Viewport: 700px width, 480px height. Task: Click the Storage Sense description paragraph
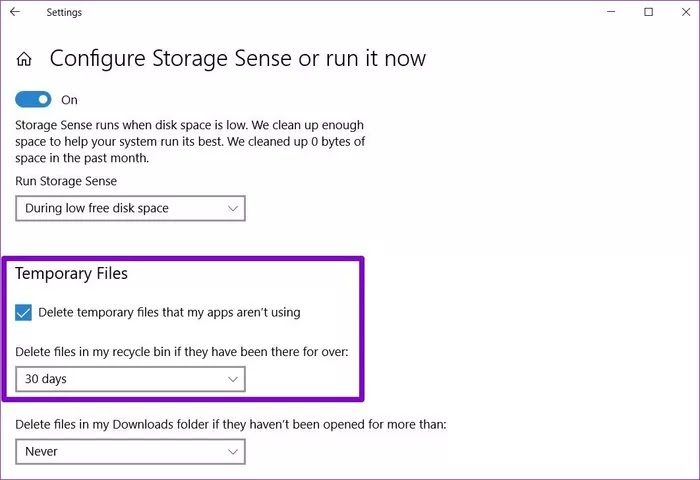[190, 141]
